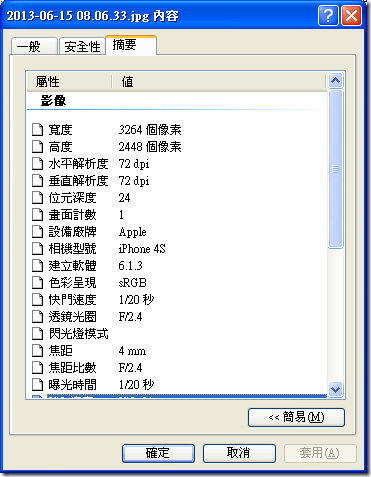Click the document icon beside 焦距比數
This screenshot has height=477, width=371.
(38, 368)
